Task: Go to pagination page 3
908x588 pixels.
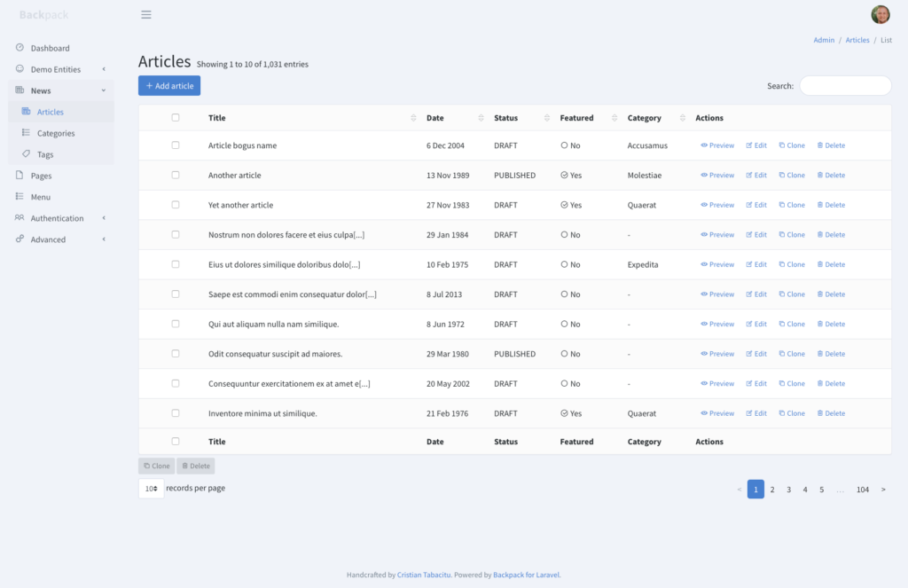Action: [x=788, y=490]
